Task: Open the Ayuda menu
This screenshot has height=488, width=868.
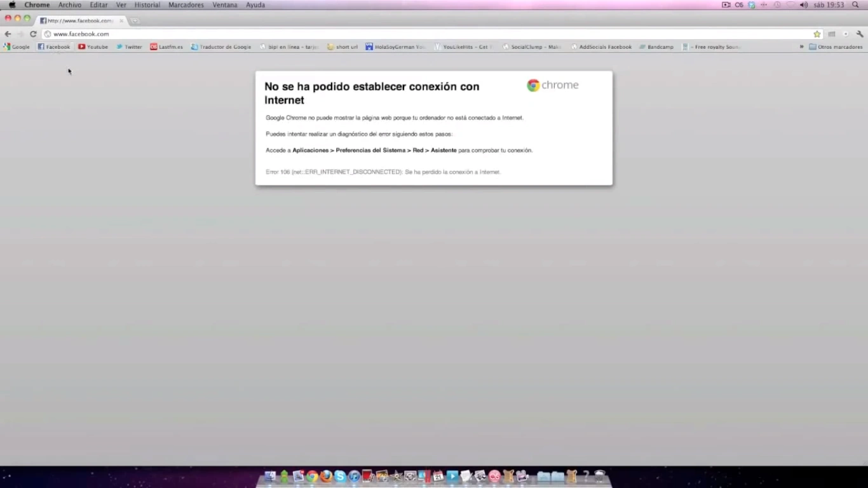Action: coord(255,4)
